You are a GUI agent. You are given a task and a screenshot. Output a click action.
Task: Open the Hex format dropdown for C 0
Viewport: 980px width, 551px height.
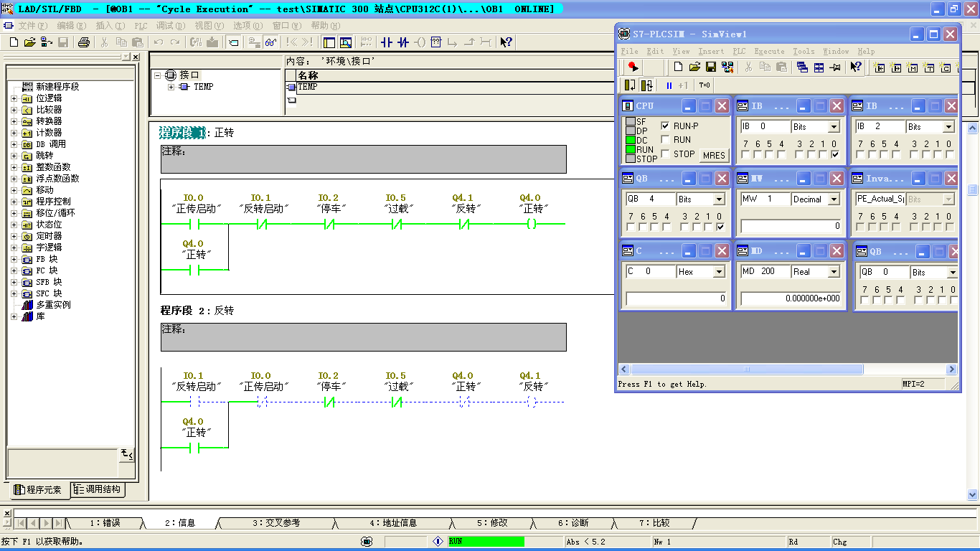pyautogui.click(x=719, y=272)
